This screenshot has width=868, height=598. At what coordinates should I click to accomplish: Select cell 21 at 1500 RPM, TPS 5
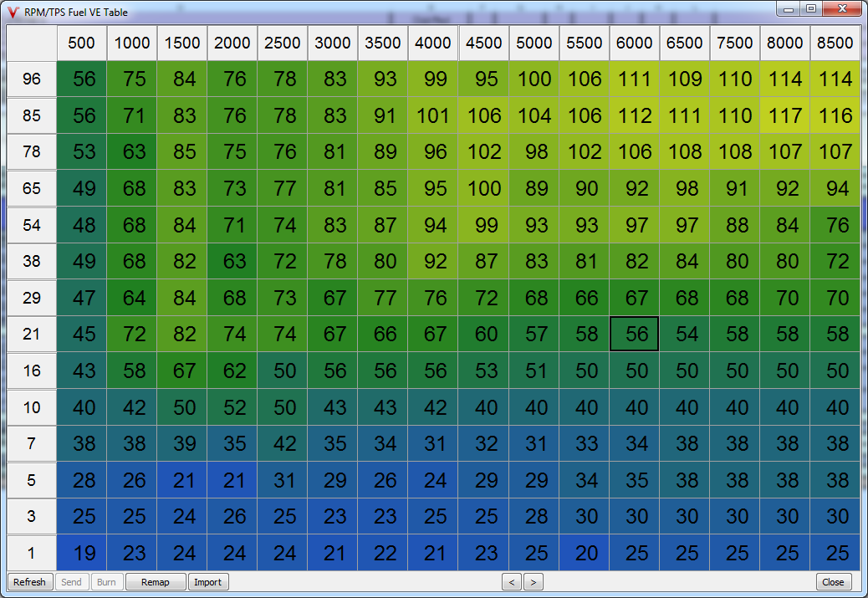click(182, 479)
